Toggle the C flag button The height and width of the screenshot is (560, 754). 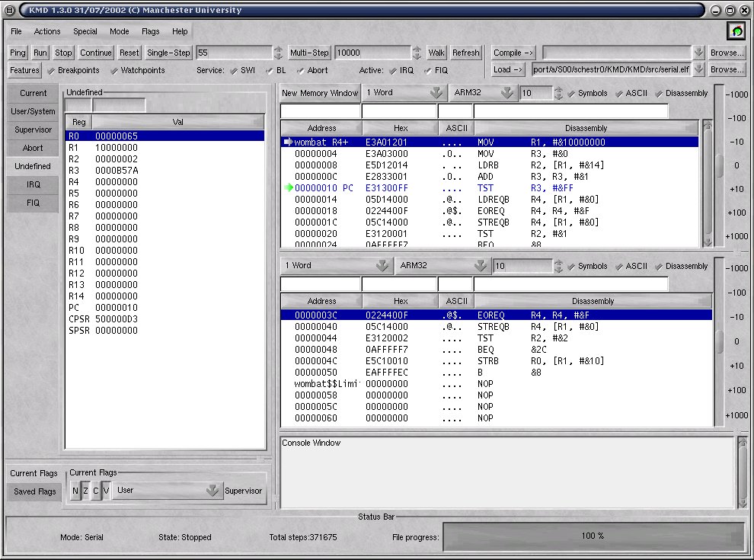coord(96,491)
